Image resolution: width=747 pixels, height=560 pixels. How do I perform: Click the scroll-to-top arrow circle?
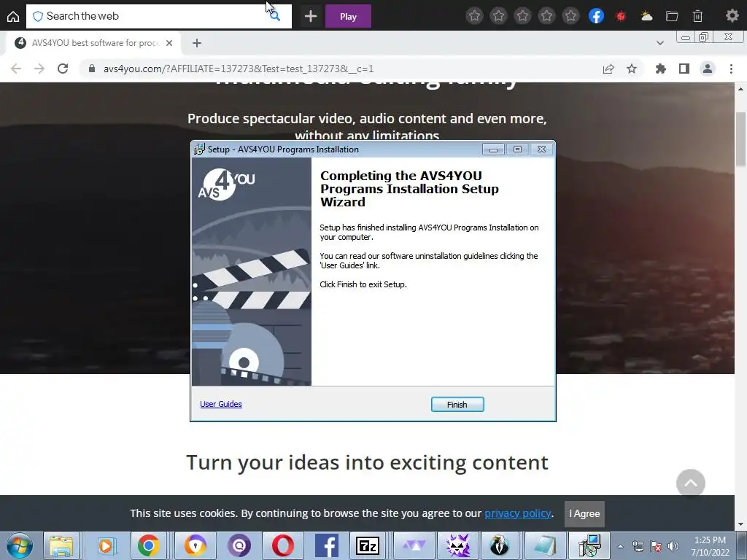(691, 483)
